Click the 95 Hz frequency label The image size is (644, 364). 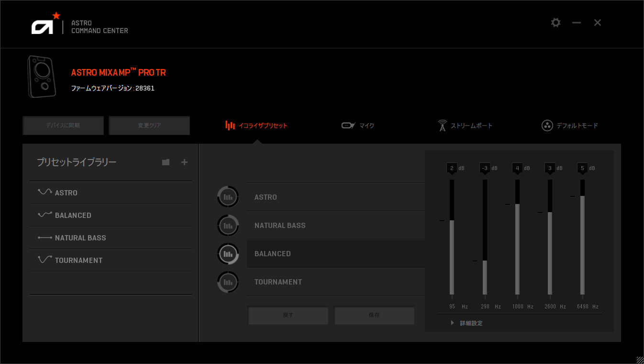458,307
